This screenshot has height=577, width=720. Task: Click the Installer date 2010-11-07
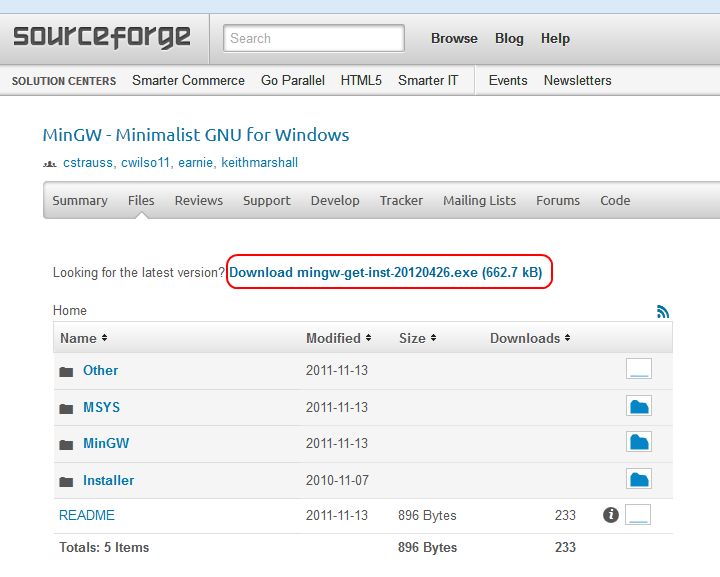coord(337,480)
